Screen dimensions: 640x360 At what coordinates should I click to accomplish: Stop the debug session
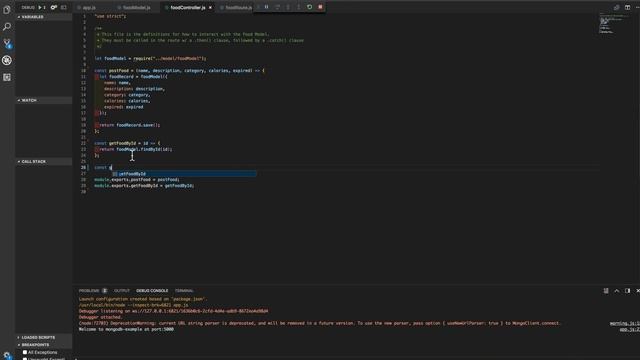tap(320, 7)
